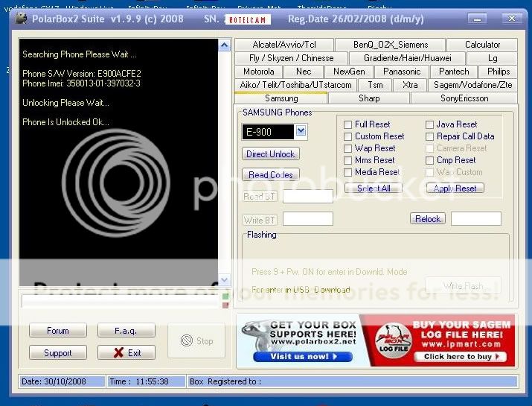532x406 pixels.
Task: Open the Alcatel/Avvio/Tcl tab
Action: [284, 45]
